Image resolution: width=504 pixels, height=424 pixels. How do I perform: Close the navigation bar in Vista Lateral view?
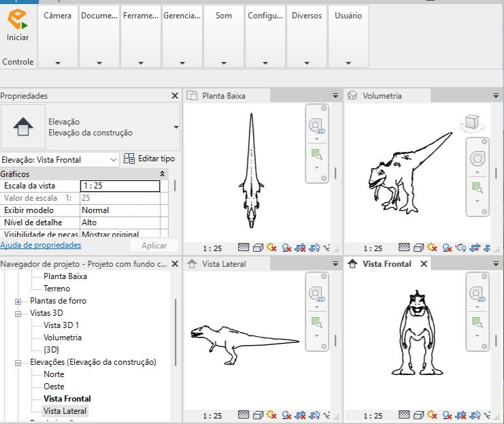[x=324, y=276]
